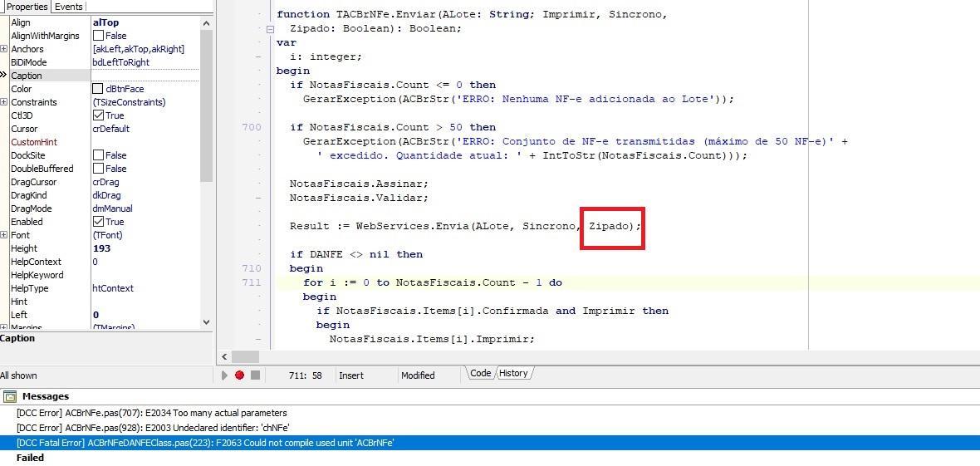Stop macro recording with the square icon
980x466 pixels.
coord(255,375)
